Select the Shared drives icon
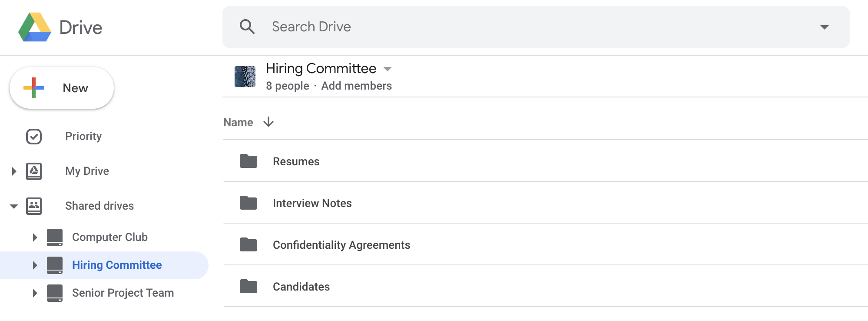Image resolution: width=868 pixels, height=321 pixels. coord(34,206)
